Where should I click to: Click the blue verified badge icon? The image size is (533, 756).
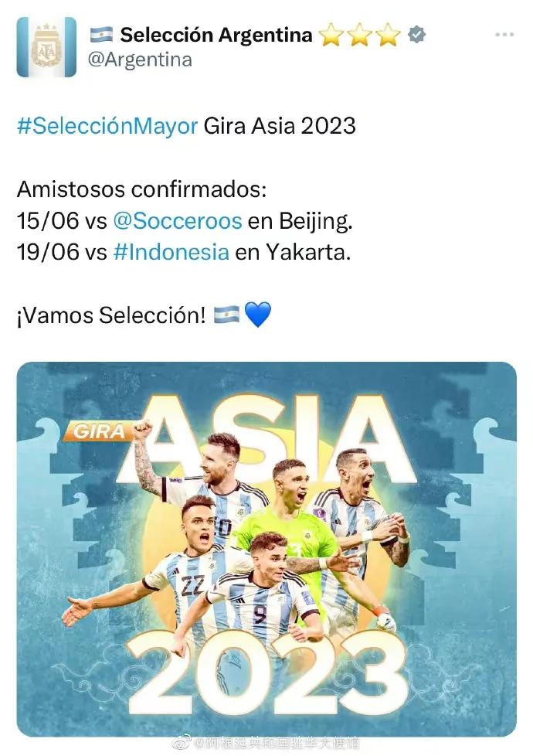tap(416, 35)
